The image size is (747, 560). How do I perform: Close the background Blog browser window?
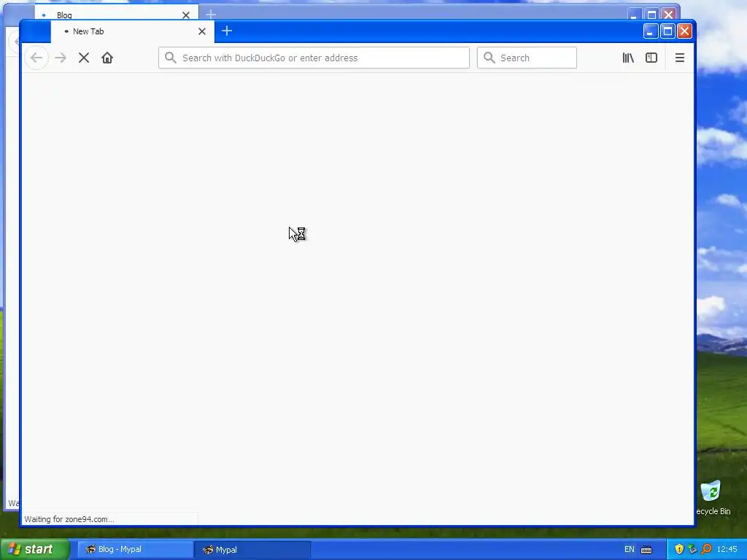tap(669, 15)
